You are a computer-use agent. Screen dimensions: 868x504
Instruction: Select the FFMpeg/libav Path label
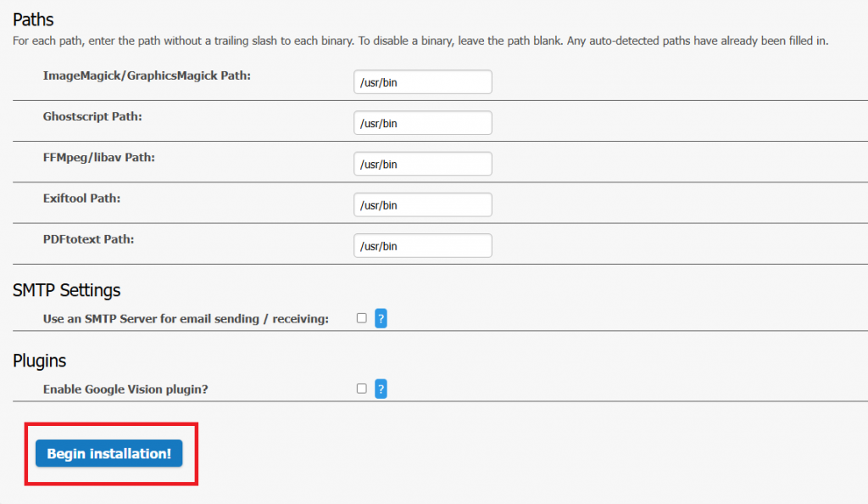coord(99,158)
